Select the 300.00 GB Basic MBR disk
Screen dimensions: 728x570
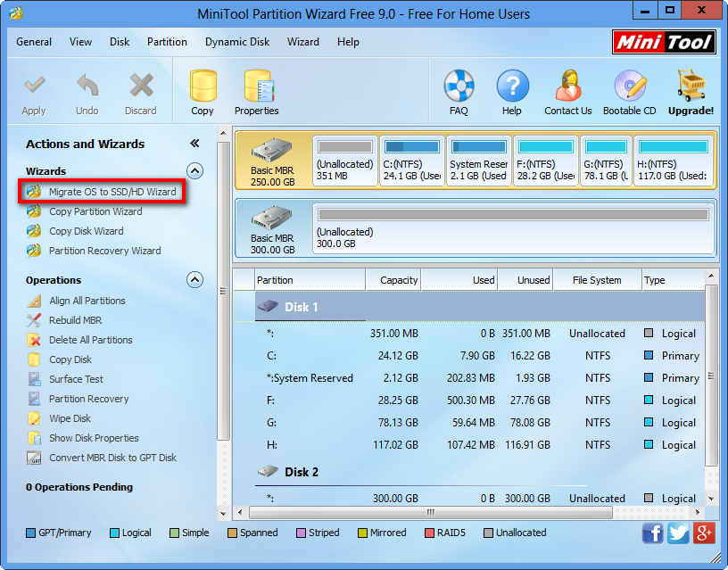pos(273,229)
